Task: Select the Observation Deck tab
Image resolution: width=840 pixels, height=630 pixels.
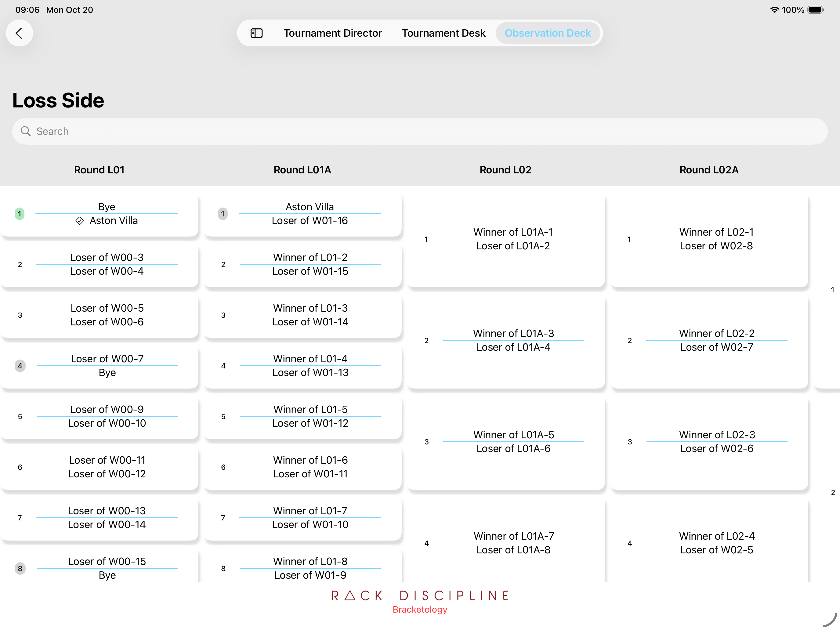Action: [x=547, y=33]
